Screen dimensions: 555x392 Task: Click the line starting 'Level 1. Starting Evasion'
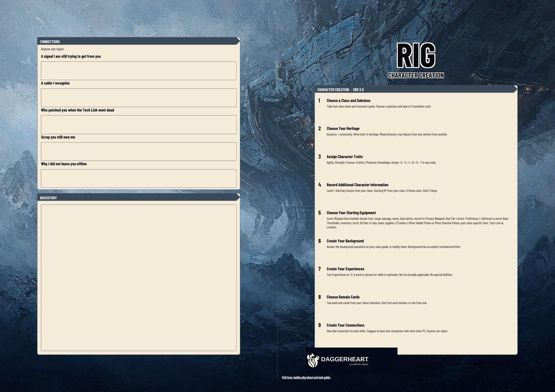[x=382, y=191]
